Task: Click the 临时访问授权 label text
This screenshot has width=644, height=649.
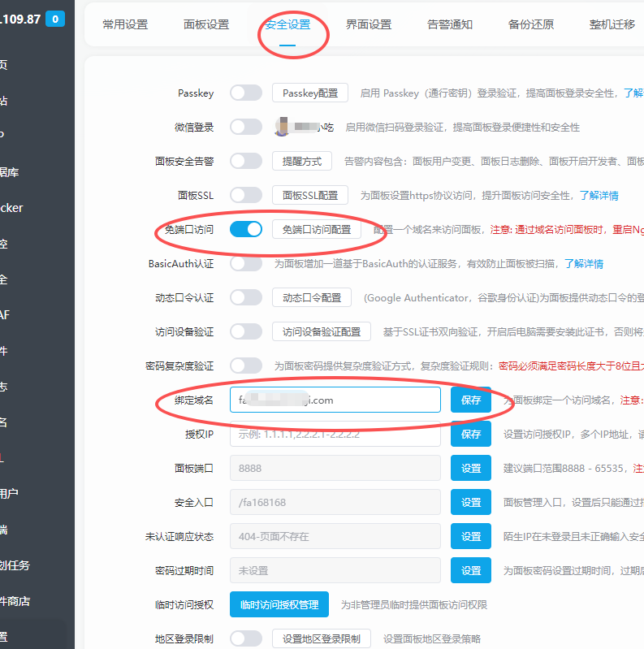Action: (184, 604)
